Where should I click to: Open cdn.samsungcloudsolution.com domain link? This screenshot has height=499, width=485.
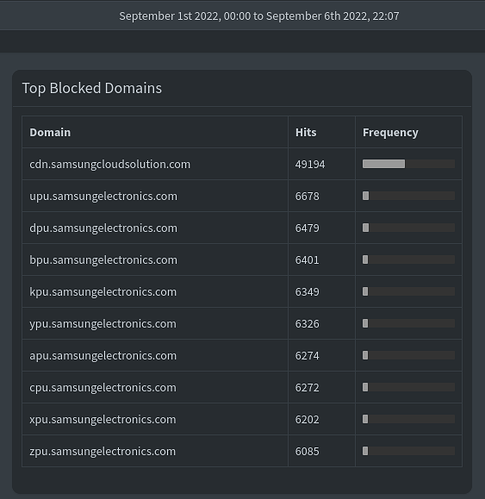[x=110, y=164]
